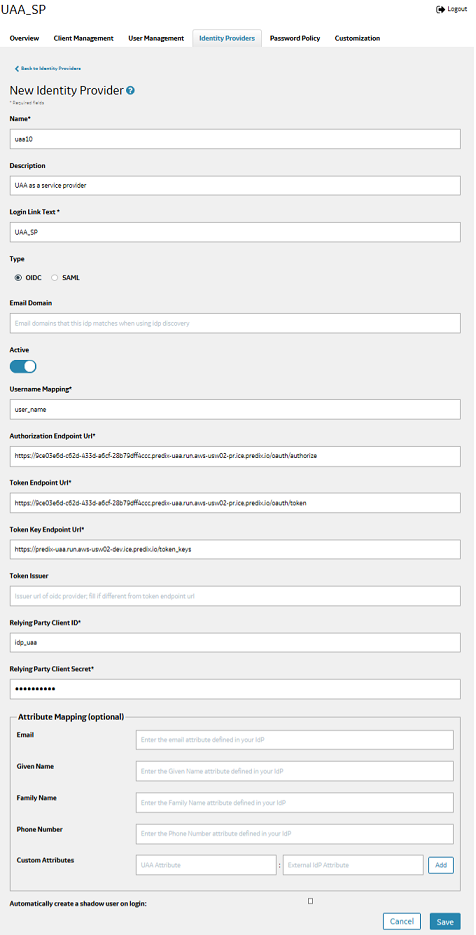The image size is (476, 935).
Task: Focus the Token Issuer field
Action: click(x=235, y=596)
